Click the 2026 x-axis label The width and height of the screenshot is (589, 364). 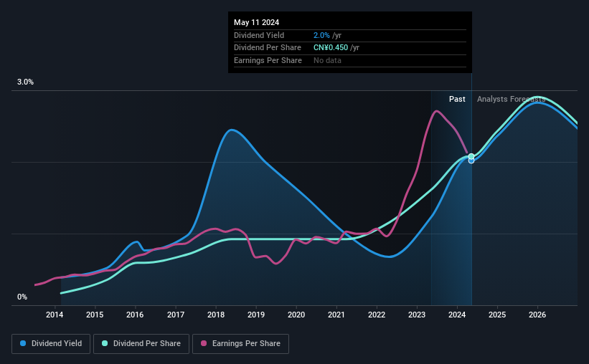pos(537,315)
